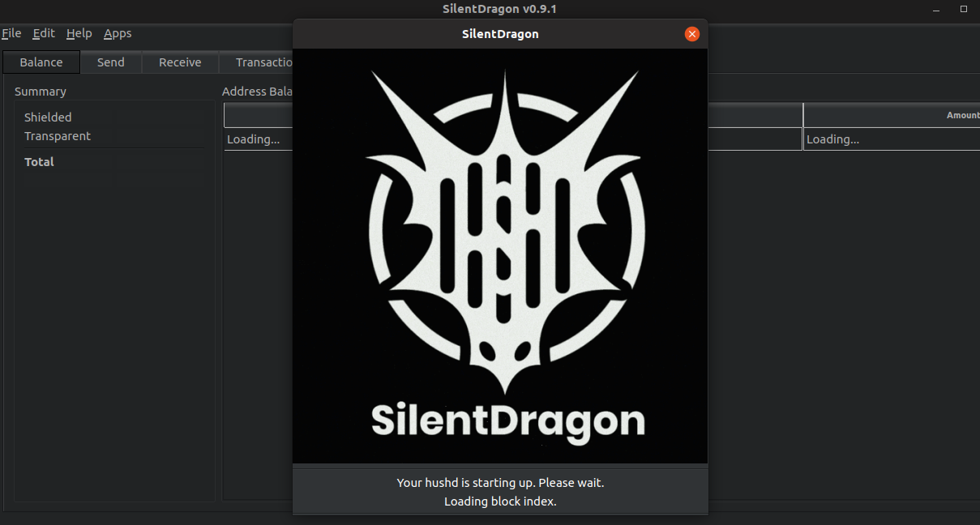This screenshot has height=525, width=980.
Task: Click Loading... cell in address column
Action: point(259,139)
